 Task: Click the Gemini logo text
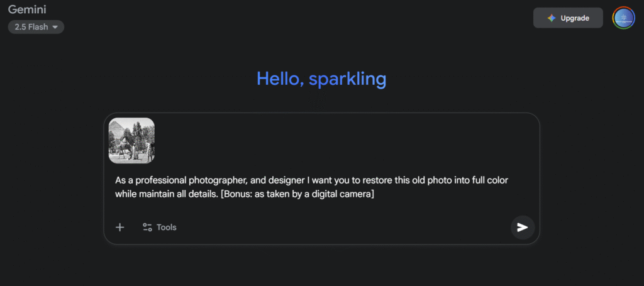[x=28, y=9]
